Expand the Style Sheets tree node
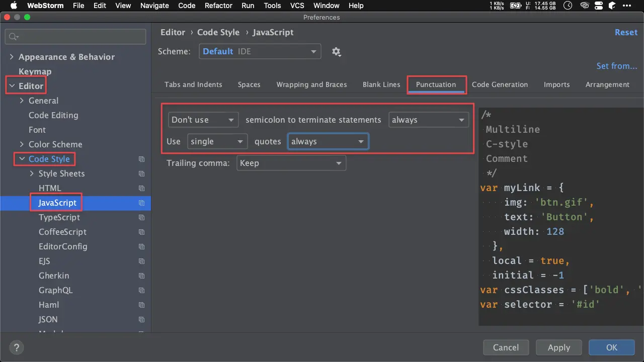Screen dimensions: 644x362 click(x=32, y=174)
